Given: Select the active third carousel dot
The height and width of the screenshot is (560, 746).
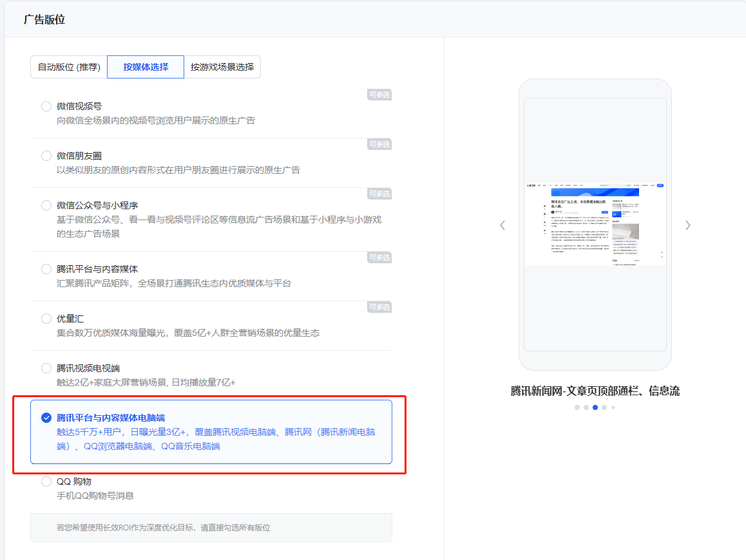Looking at the screenshot, I should [595, 407].
